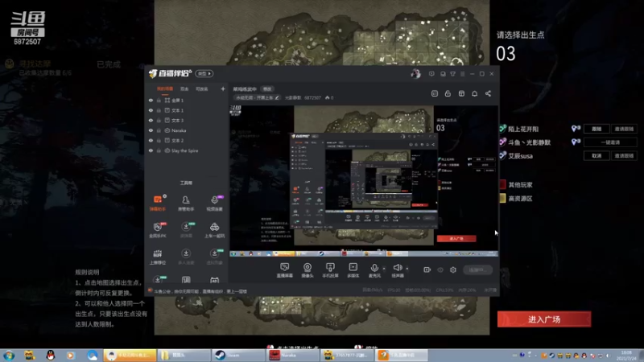Expand speaker options arrow

(x=407, y=269)
